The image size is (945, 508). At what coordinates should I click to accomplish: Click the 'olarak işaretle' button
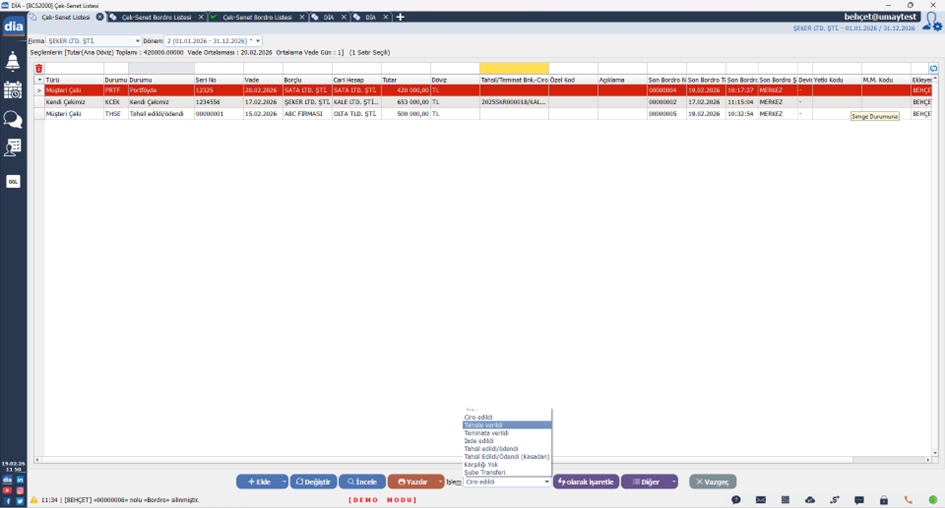(x=586, y=482)
